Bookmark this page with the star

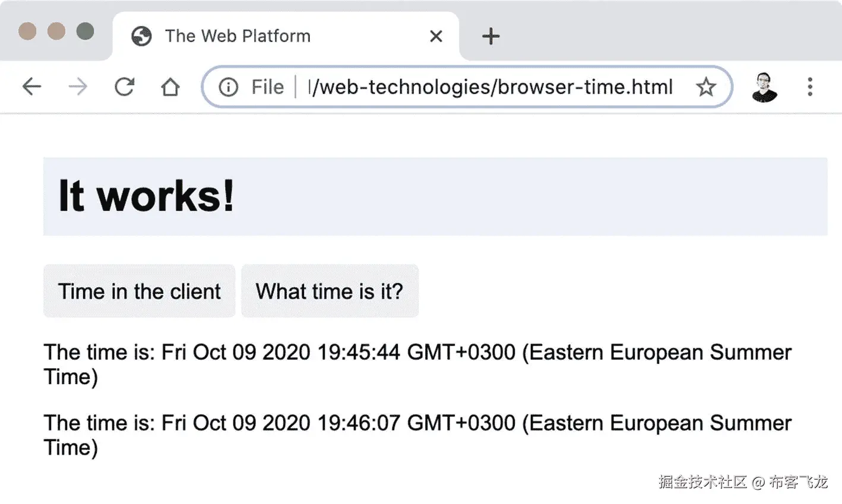coord(706,87)
